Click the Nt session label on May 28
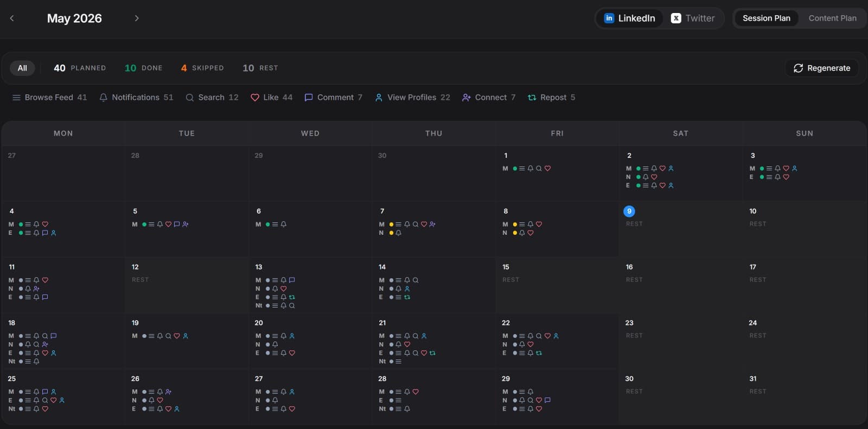Viewport: 868px width, 429px height. click(382, 409)
